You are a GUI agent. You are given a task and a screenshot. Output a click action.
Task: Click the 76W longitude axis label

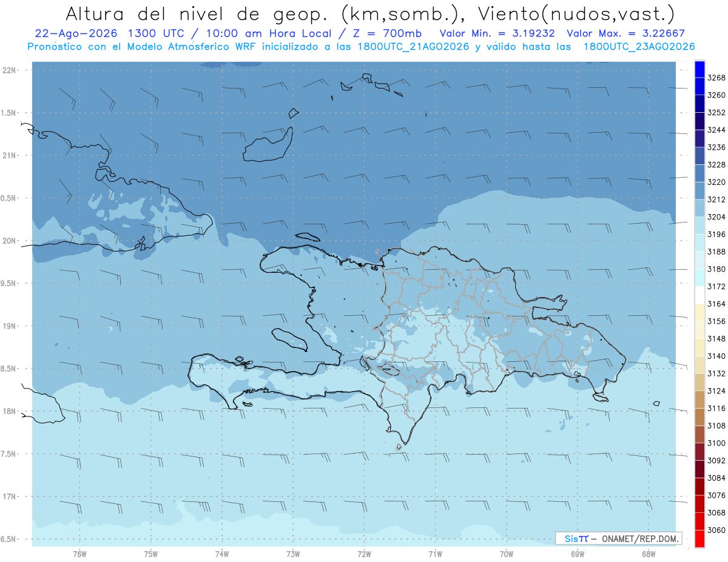[79, 553]
